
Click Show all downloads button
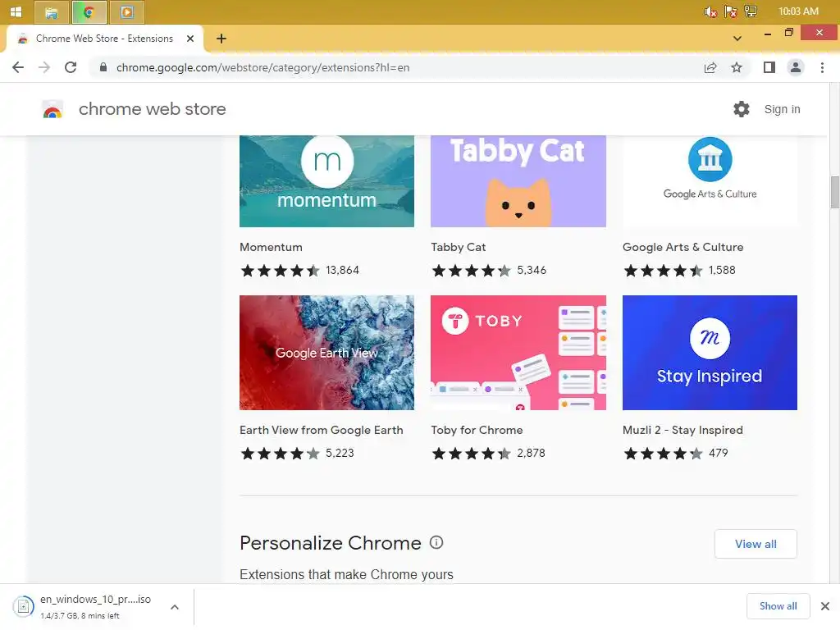pyautogui.click(x=778, y=606)
